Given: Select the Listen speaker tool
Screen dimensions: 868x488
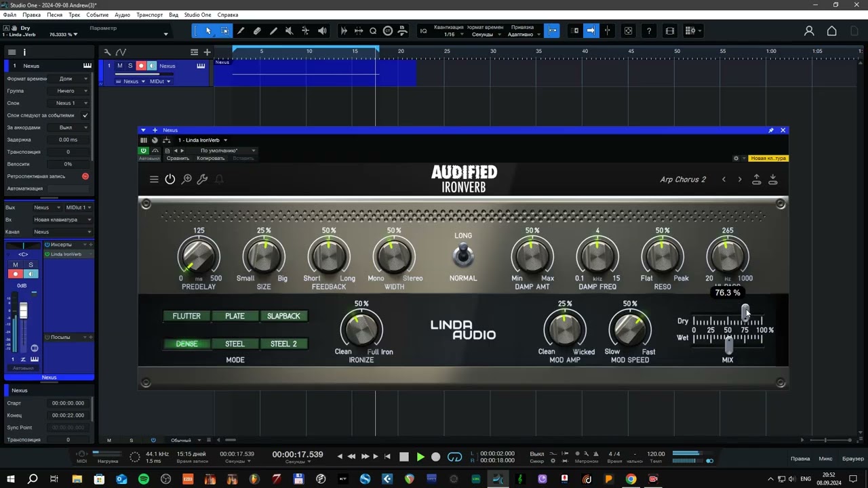Looking at the screenshot, I should coord(322,30).
